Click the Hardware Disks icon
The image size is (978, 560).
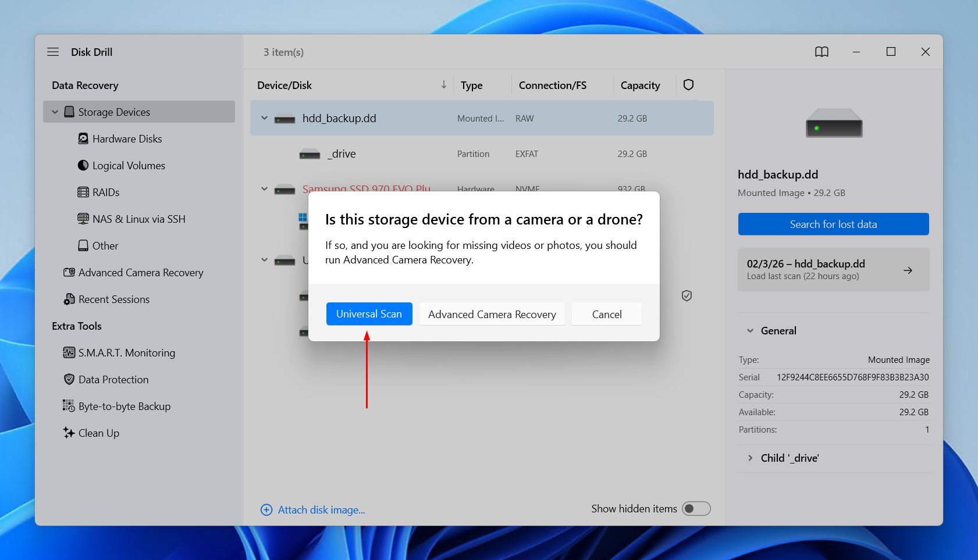coord(83,138)
